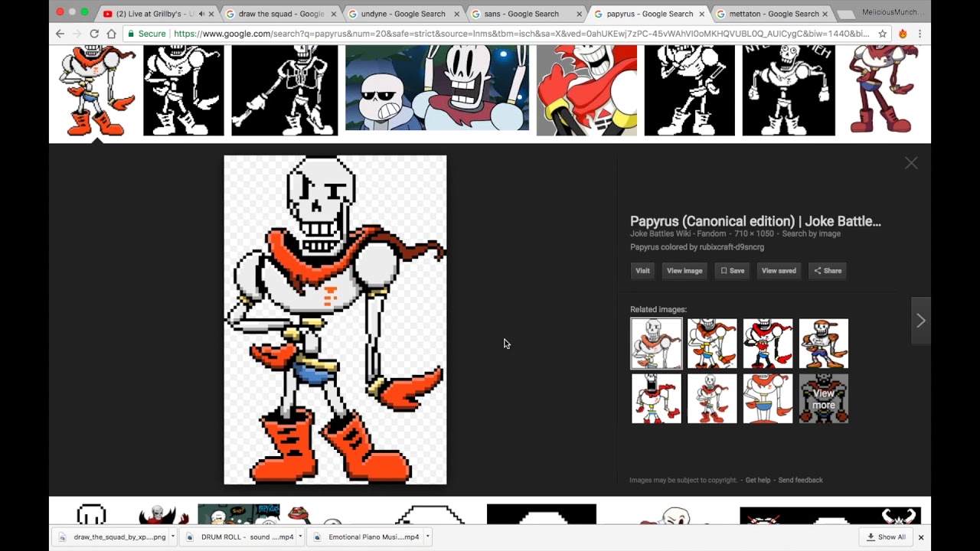This screenshot has width=980, height=551.
Task: Select first related image in bottom row
Action: coord(656,399)
